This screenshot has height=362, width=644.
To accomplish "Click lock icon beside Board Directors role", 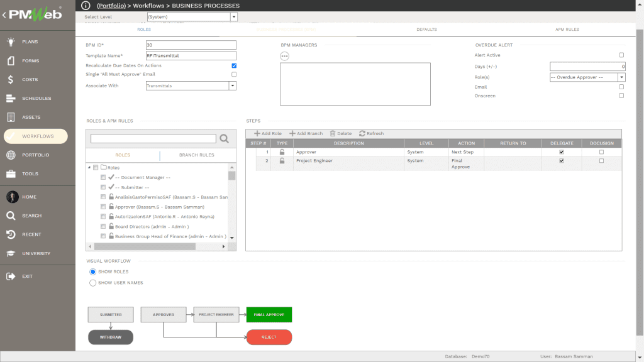I will 111,226.
